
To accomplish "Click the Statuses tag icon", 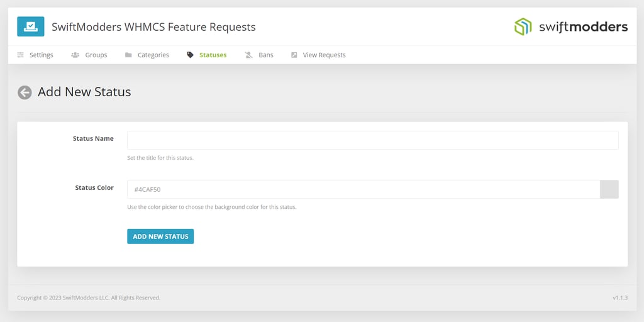I will pyautogui.click(x=190, y=55).
